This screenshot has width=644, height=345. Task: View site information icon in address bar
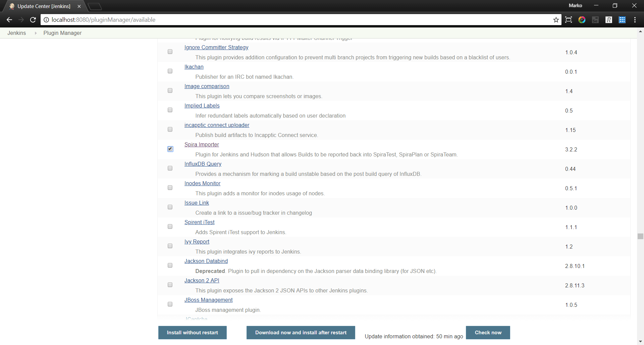pyautogui.click(x=46, y=20)
